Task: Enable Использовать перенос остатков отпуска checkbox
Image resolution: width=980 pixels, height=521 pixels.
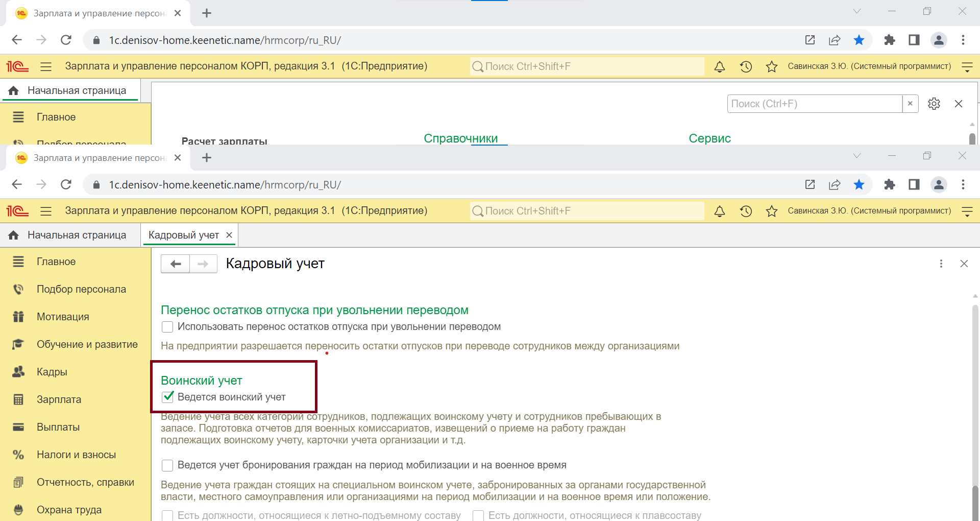Action: point(167,327)
